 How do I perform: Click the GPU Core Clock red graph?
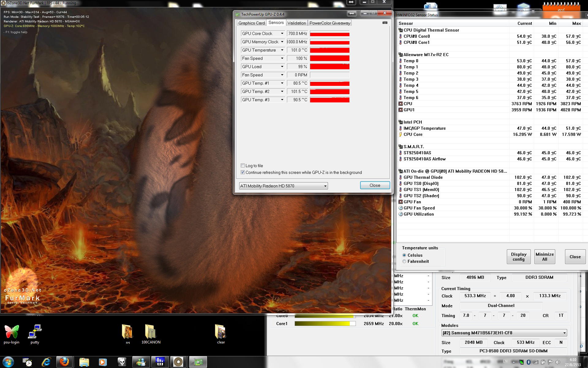[330, 34]
